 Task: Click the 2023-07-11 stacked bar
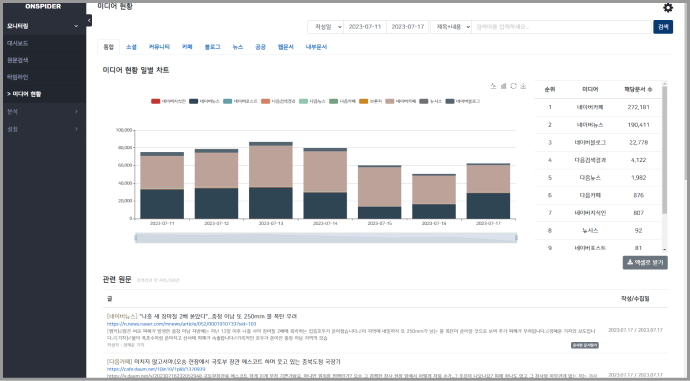pos(162,185)
